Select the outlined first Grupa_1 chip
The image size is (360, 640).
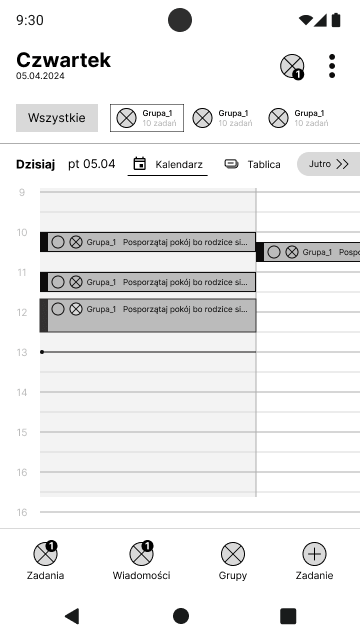147,118
